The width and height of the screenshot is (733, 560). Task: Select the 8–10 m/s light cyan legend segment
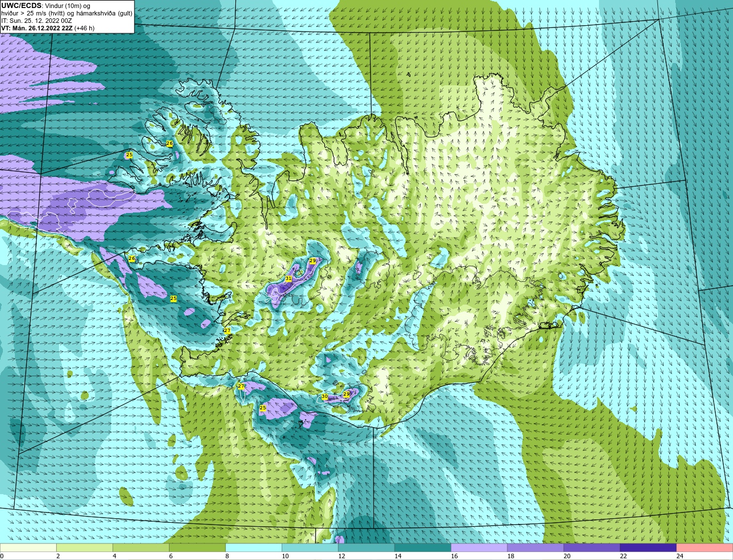tap(254, 547)
